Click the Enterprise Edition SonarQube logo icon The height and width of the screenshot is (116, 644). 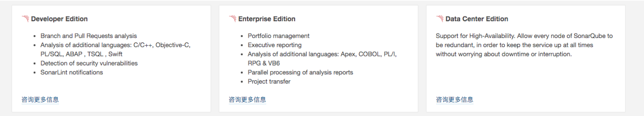pyautogui.click(x=232, y=19)
